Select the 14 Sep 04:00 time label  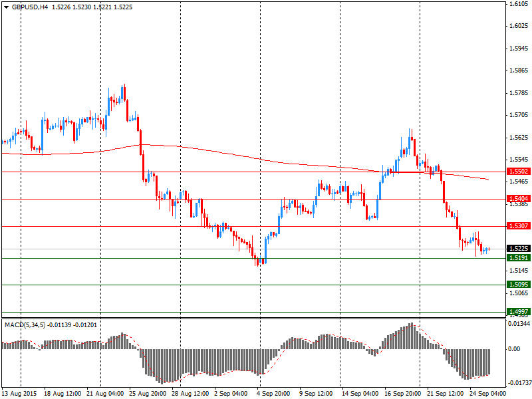click(x=360, y=394)
